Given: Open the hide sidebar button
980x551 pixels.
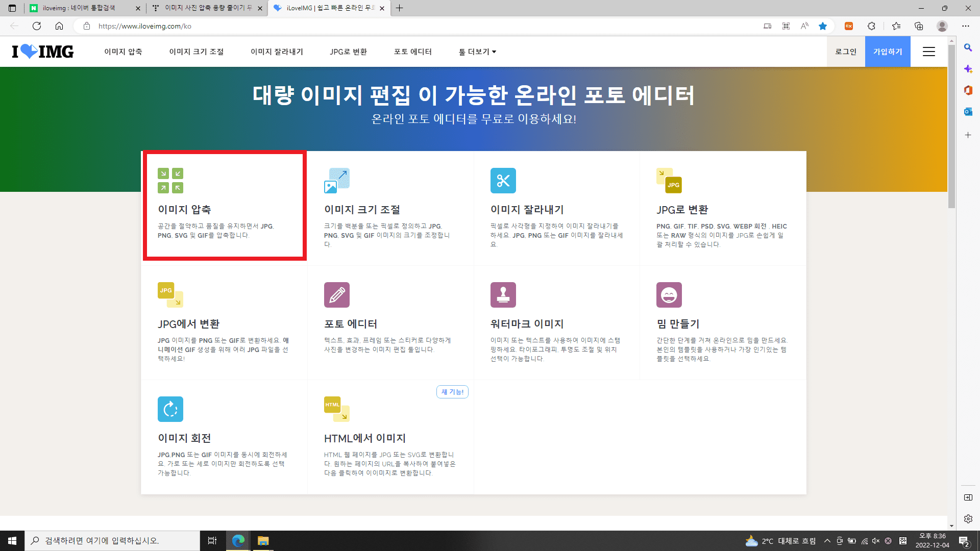Looking at the screenshot, I should pyautogui.click(x=968, y=497).
